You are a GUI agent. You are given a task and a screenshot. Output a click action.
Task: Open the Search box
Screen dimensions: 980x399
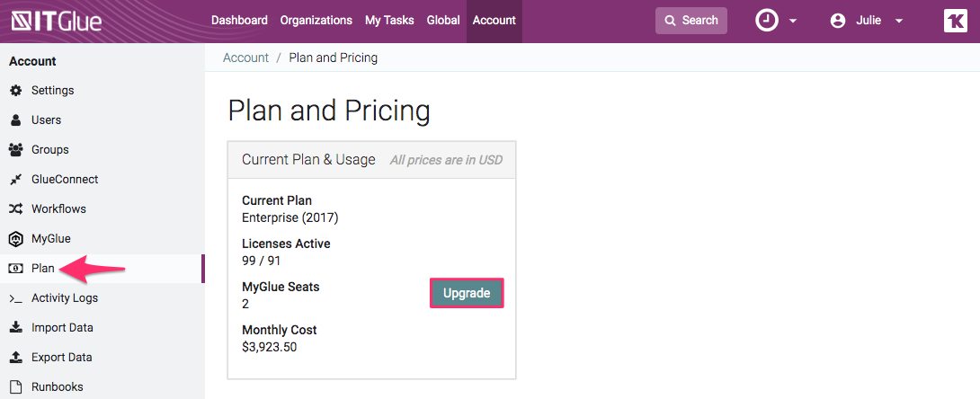(x=691, y=21)
